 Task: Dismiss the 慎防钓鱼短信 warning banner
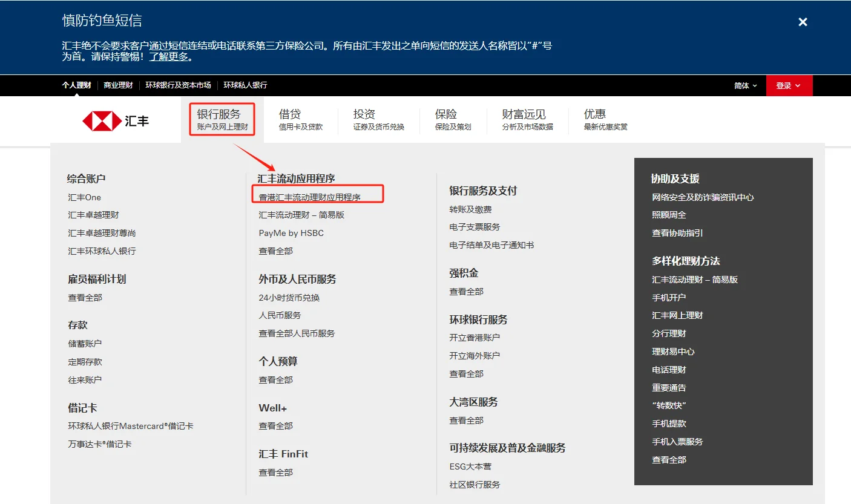[x=803, y=22]
